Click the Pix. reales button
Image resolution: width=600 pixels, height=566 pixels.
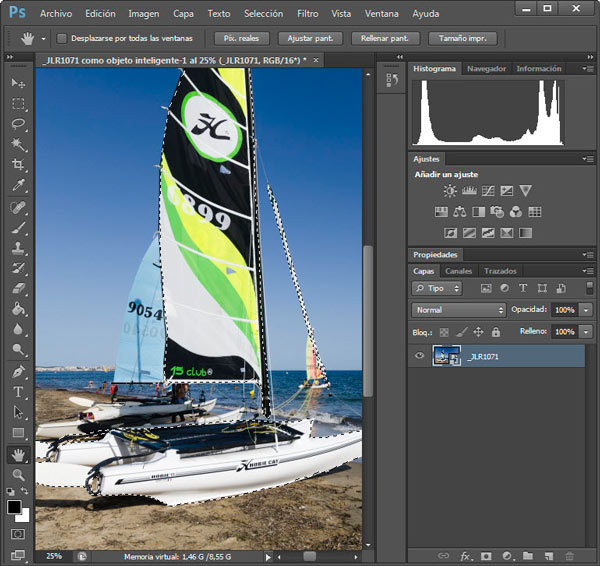(x=241, y=38)
